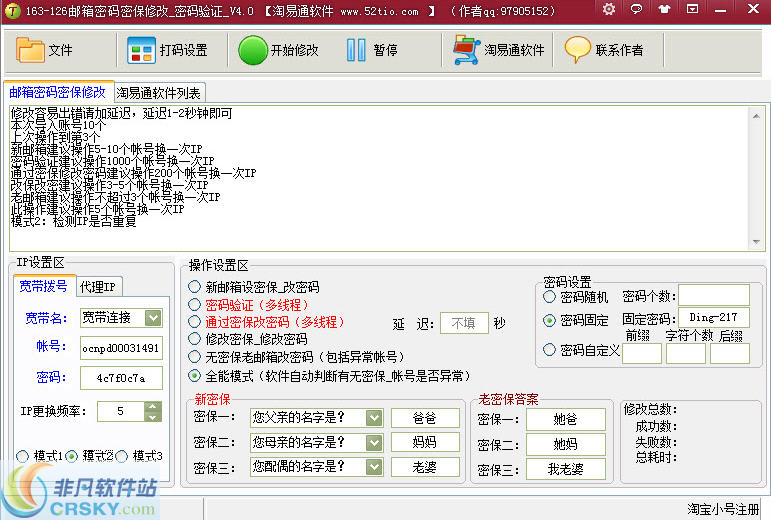Select 修改密保_修改密码 option
The height and width of the screenshot is (520, 771).
(195, 339)
